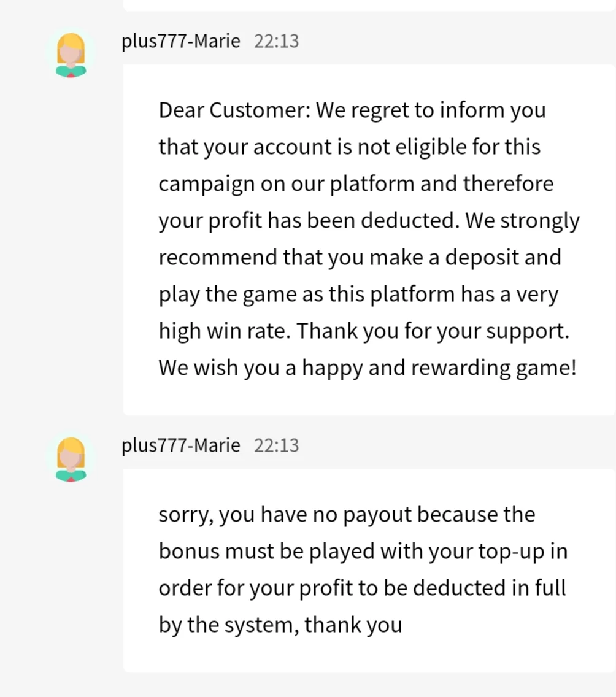Click the line 'bonus must be played with your top-up in'
Viewport: 616px width, 697px height.
tap(363, 552)
